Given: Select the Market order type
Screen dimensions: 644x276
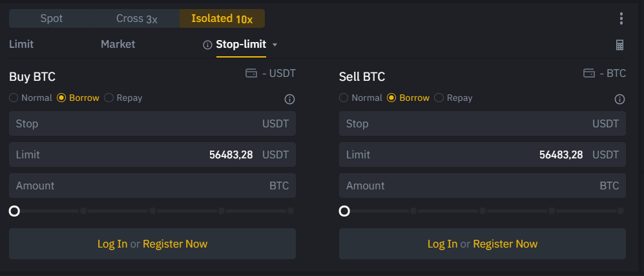Looking at the screenshot, I should coord(118,45).
